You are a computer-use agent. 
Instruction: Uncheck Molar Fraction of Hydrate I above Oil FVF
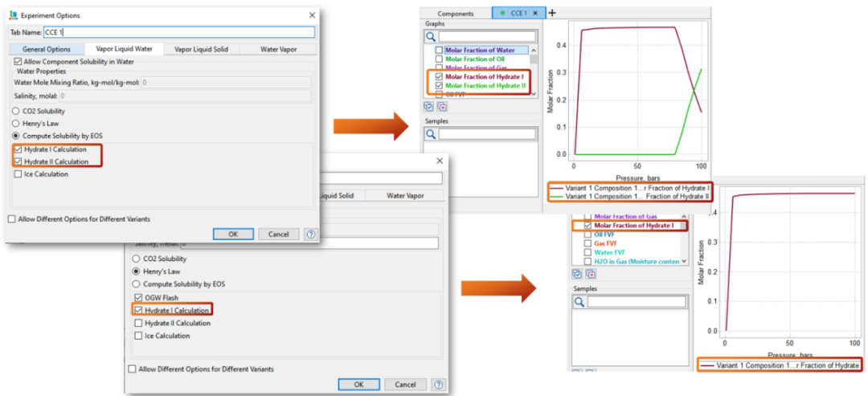pos(588,226)
